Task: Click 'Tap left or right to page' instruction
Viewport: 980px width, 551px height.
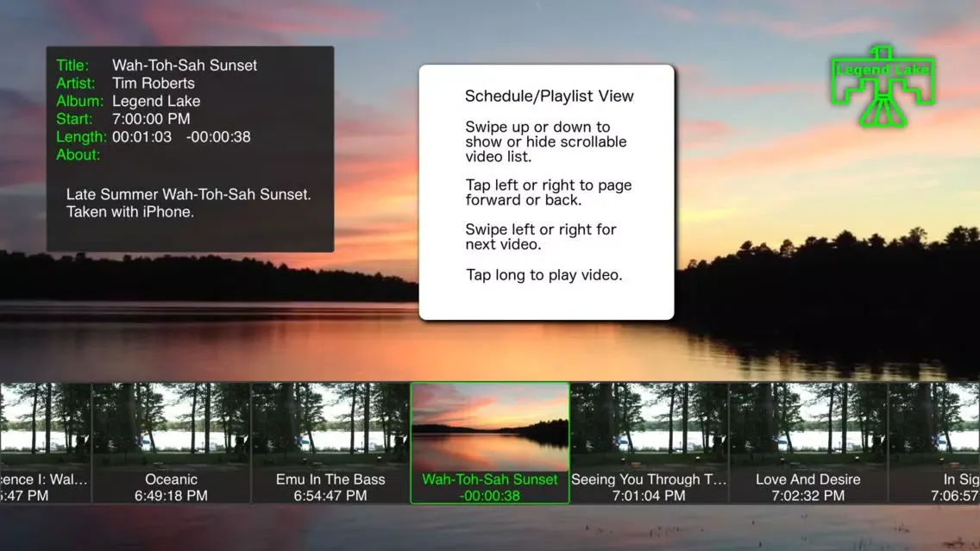Action: click(x=548, y=192)
